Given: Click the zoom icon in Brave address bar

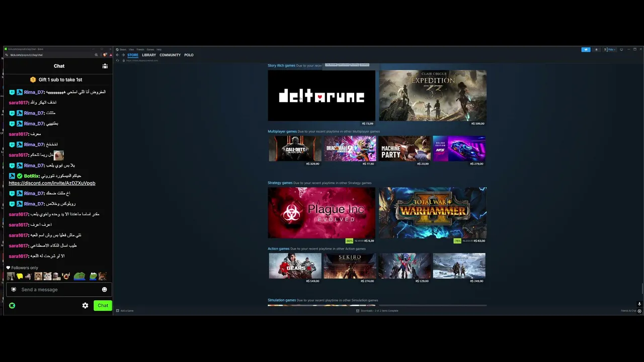Looking at the screenshot, I should (x=96, y=55).
